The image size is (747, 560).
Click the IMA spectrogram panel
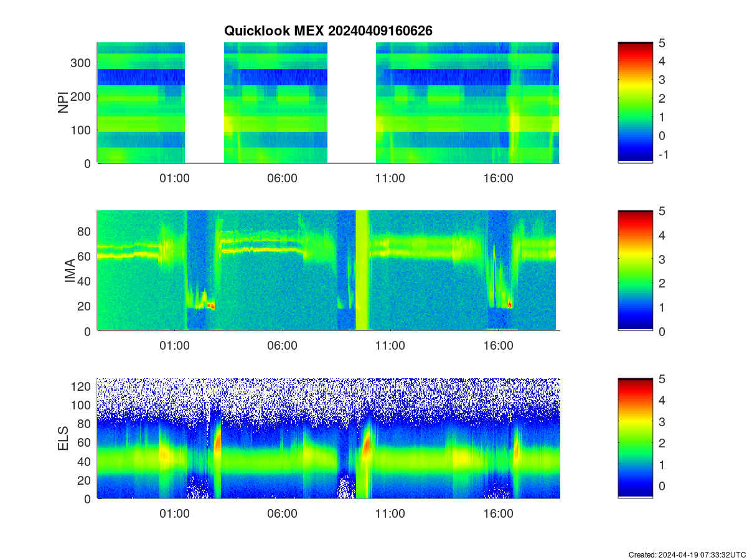[328, 271]
